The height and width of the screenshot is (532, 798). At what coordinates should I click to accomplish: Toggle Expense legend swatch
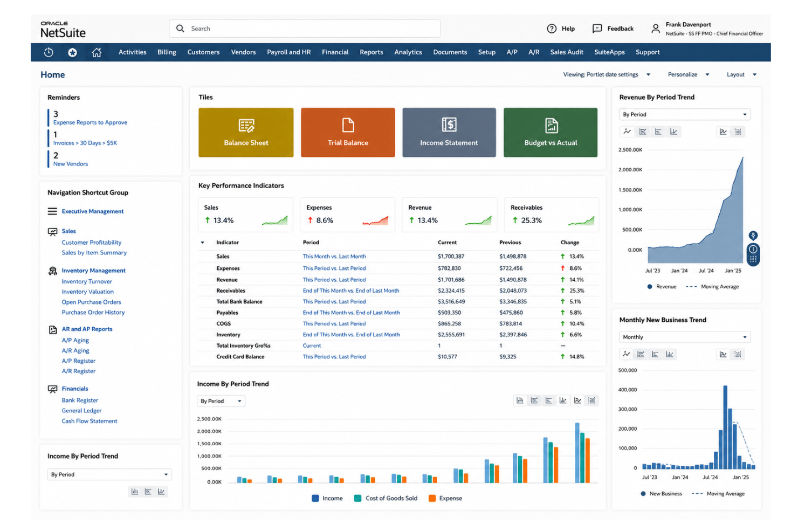[x=432, y=499]
